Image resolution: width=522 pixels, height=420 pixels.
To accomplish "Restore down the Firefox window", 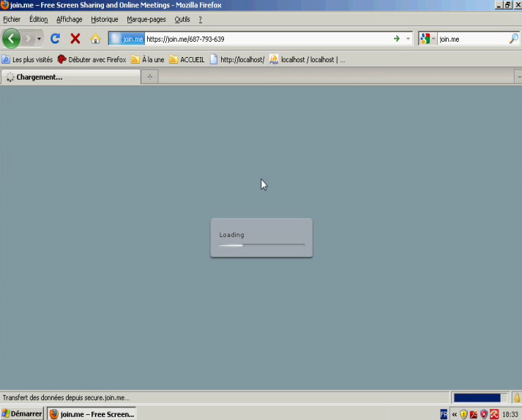I will coord(507,4).
